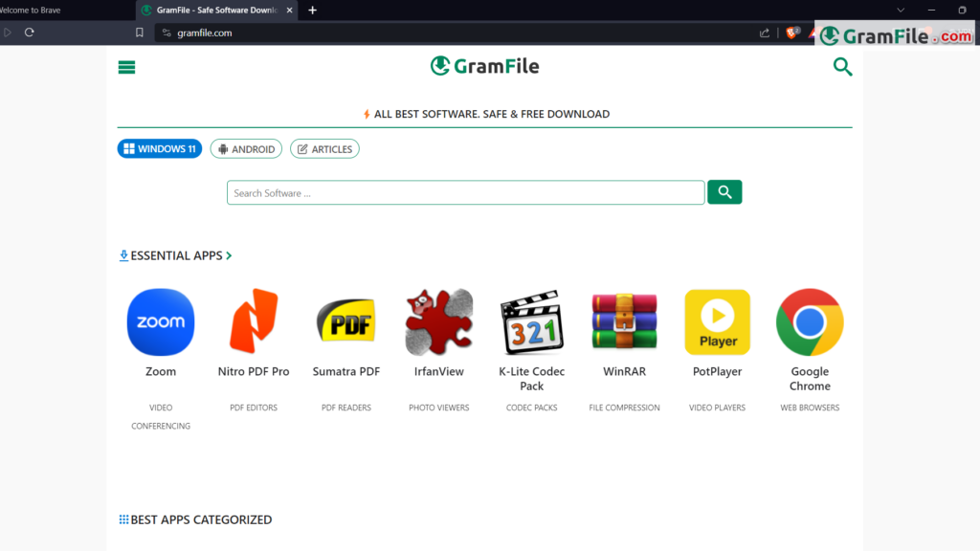980x551 pixels.
Task: Bookmark this page with the bookmark icon
Action: 140,33
